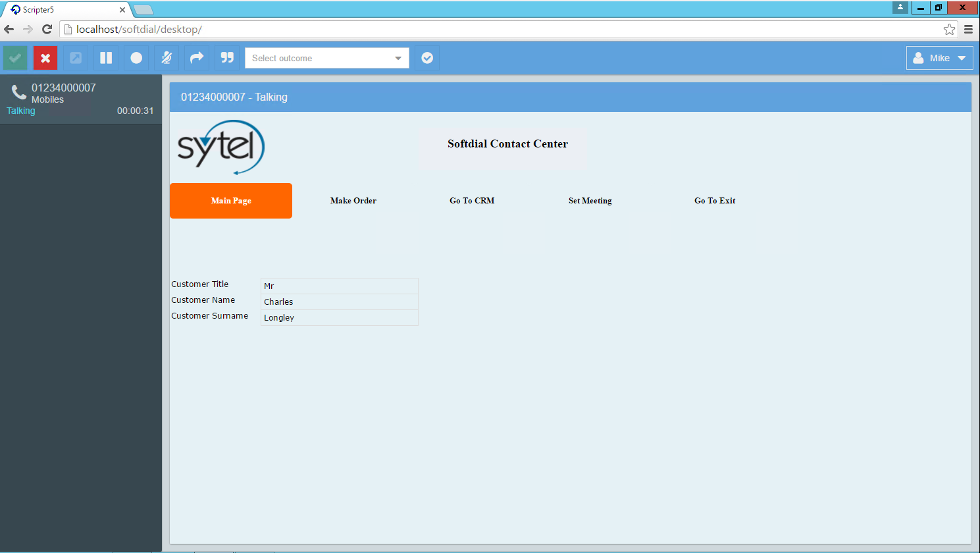Viewport: 980px width, 553px height.
Task: Open the quotation marks notes icon
Action: point(227,58)
